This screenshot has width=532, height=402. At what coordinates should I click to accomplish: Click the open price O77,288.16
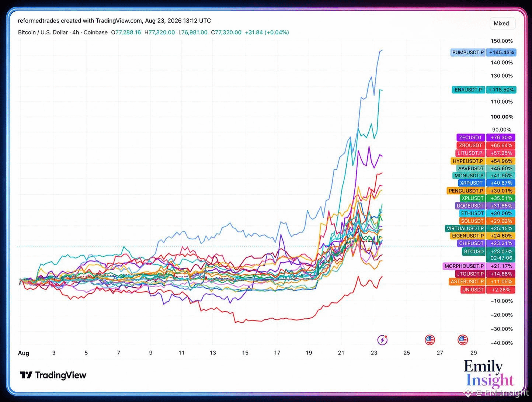pos(126,32)
